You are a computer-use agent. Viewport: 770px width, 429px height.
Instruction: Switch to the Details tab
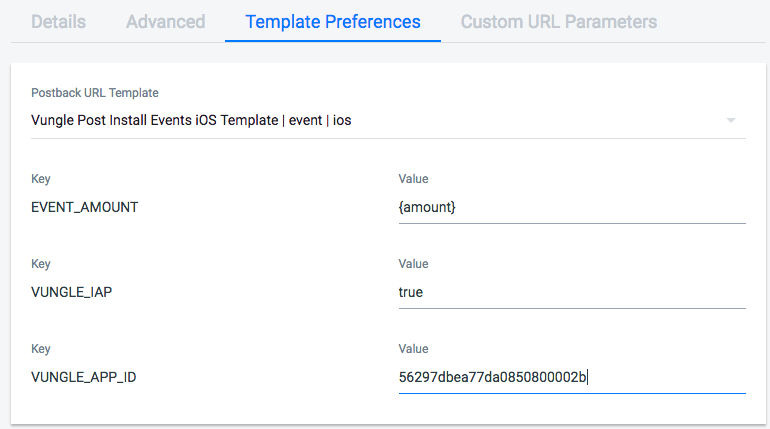58,22
